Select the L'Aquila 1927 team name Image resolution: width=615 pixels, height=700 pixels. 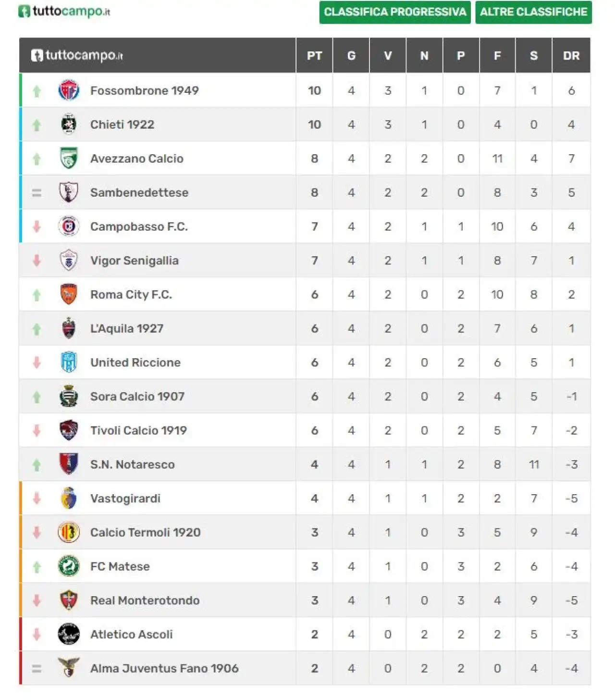(127, 328)
